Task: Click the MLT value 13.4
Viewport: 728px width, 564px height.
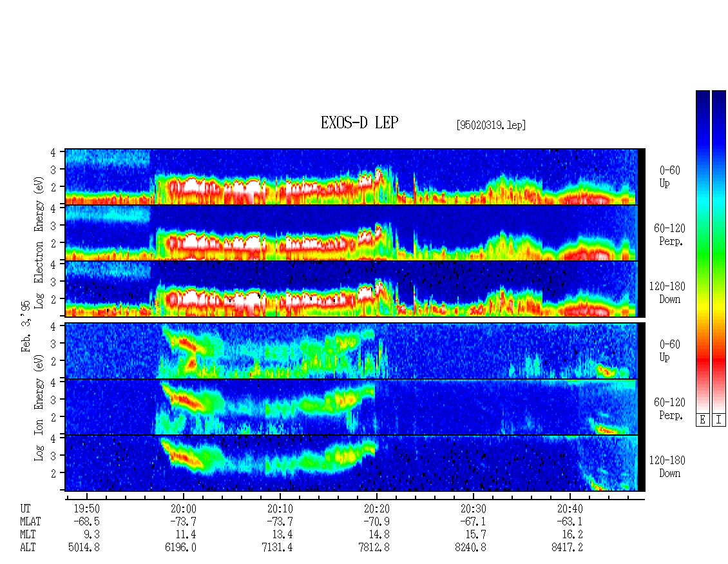Action: 282,535
